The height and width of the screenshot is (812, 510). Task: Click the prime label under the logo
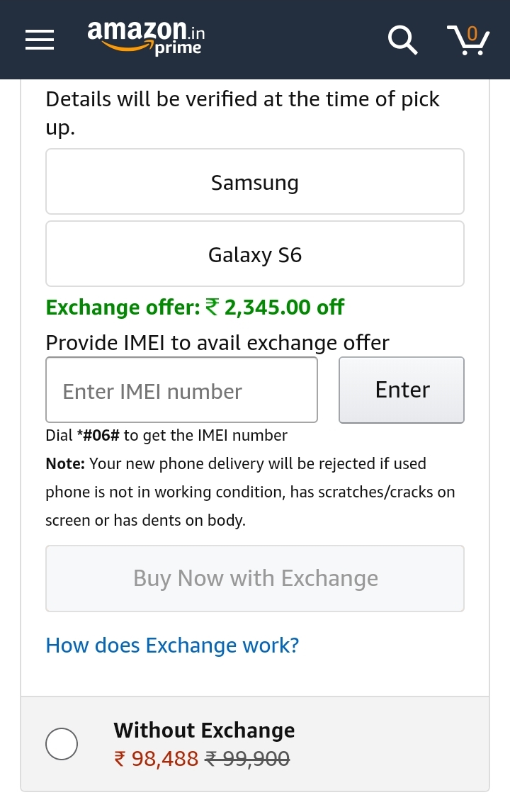pyautogui.click(x=178, y=48)
